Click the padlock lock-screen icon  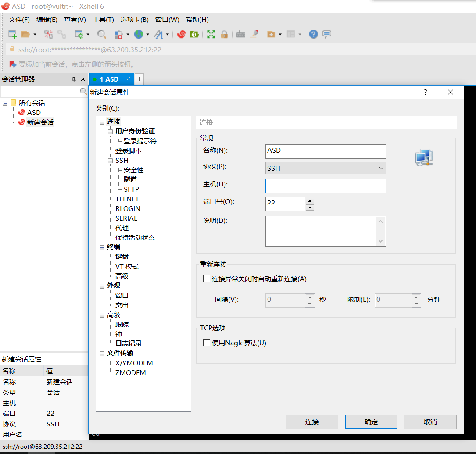coord(224,34)
